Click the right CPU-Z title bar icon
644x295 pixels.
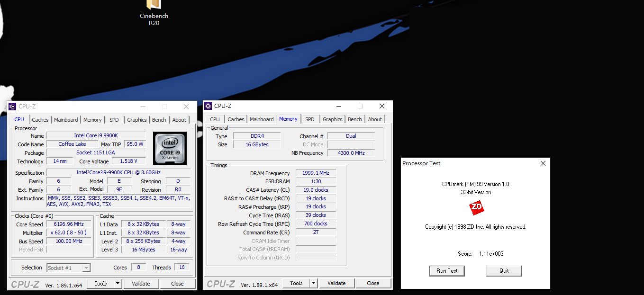[x=208, y=106]
